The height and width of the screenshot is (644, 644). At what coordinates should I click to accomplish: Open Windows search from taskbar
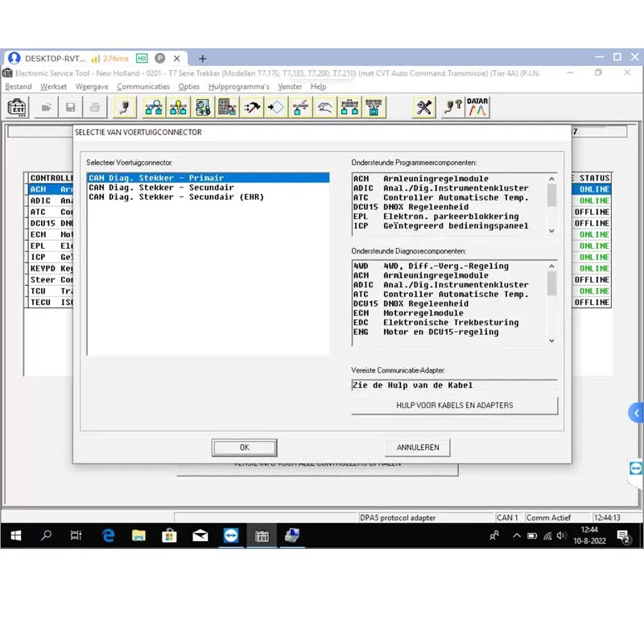47,535
